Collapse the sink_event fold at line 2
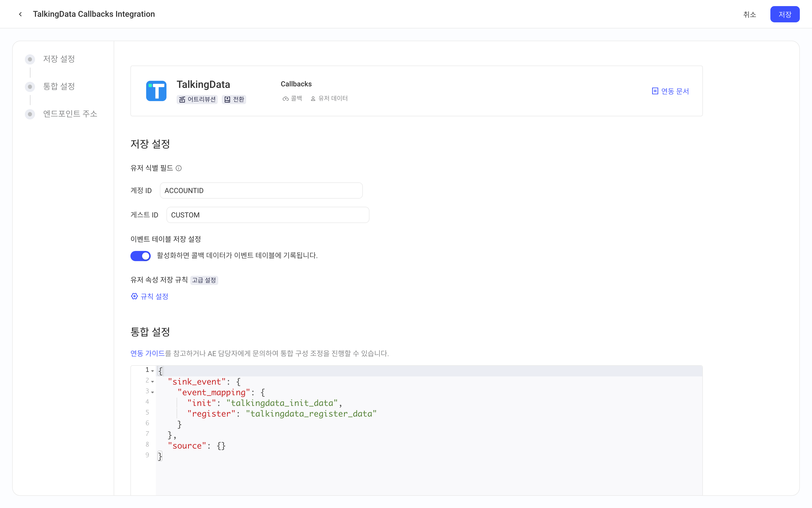Screen dimensions: 812x508 point(152,382)
